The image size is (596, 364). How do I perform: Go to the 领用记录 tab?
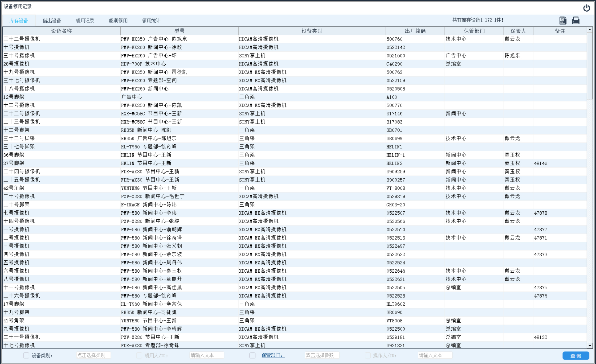tap(85, 21)
